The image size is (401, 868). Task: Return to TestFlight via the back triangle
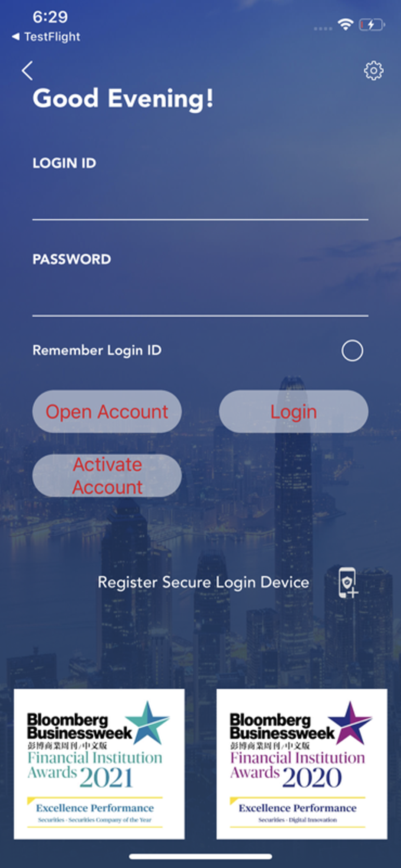coord(16,36)
